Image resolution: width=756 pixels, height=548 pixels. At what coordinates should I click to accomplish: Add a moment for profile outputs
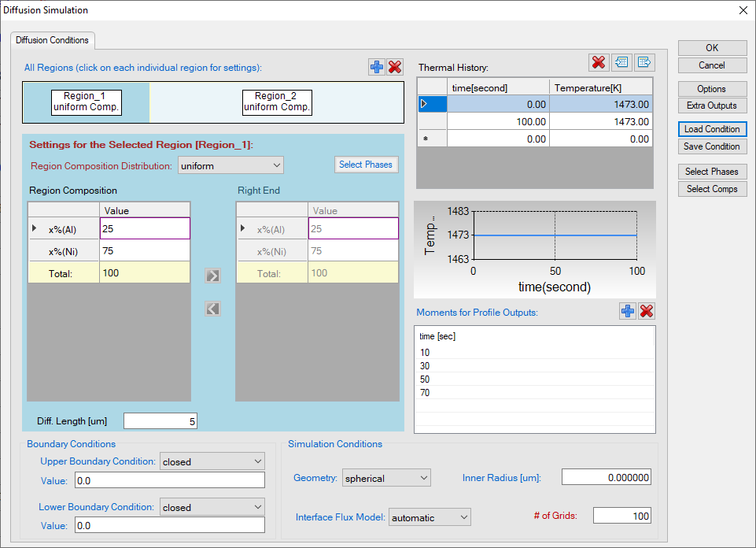pyautogui.click(x=628, y=312)
